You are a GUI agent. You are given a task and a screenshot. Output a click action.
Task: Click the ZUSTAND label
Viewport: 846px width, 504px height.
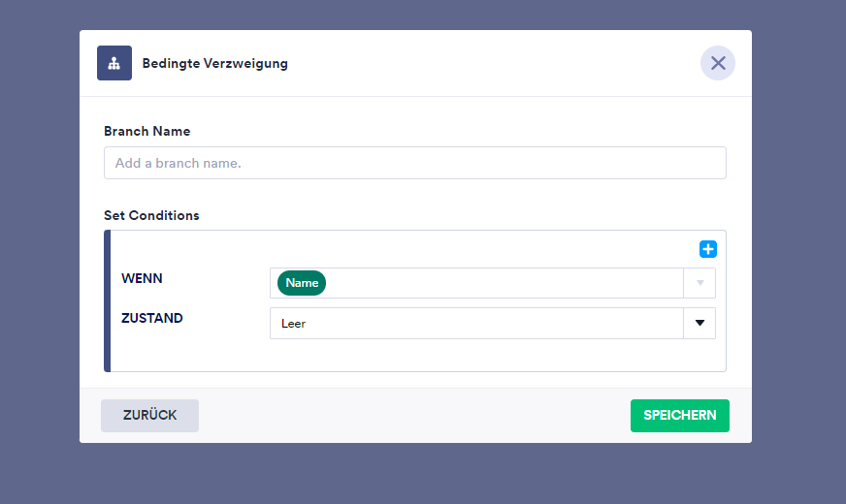coord(151,318)
